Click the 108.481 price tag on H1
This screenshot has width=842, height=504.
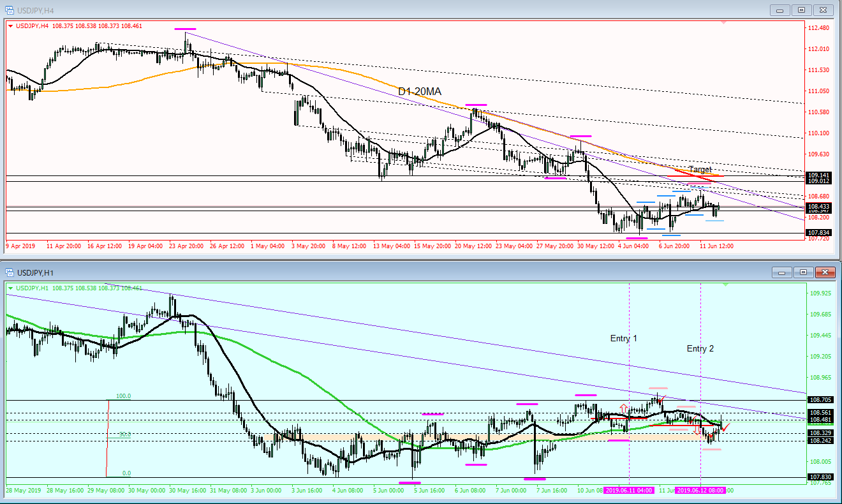coord(819,420)
